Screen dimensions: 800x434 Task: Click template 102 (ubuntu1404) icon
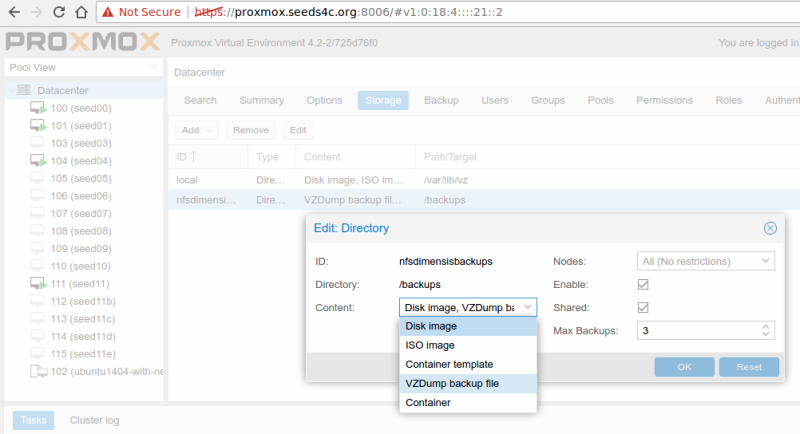(38, 370)
